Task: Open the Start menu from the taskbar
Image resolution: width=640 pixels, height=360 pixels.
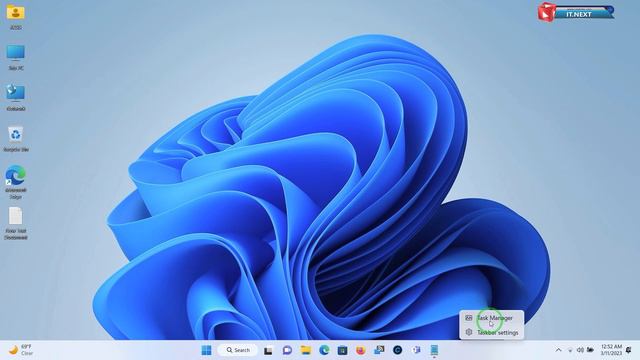Action: pos(207,350)
